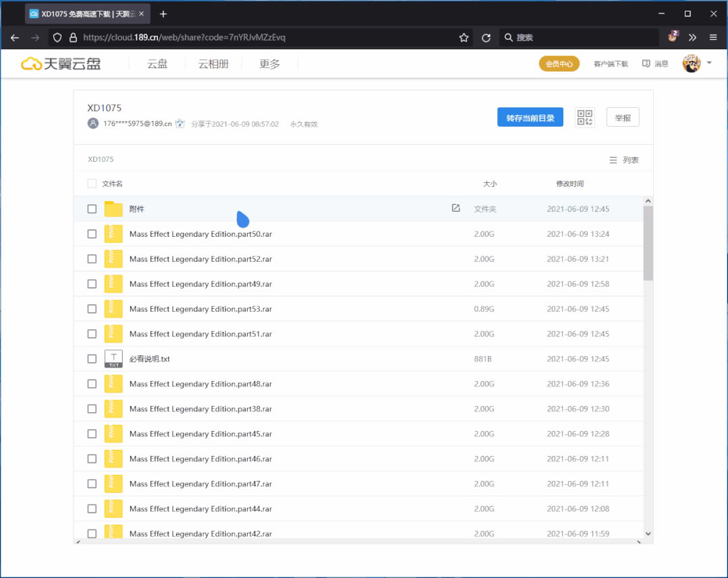Viewport: 728px width, 578px height.
Task: Check the part53.rar checkbox
Action: tap(92, 309)
